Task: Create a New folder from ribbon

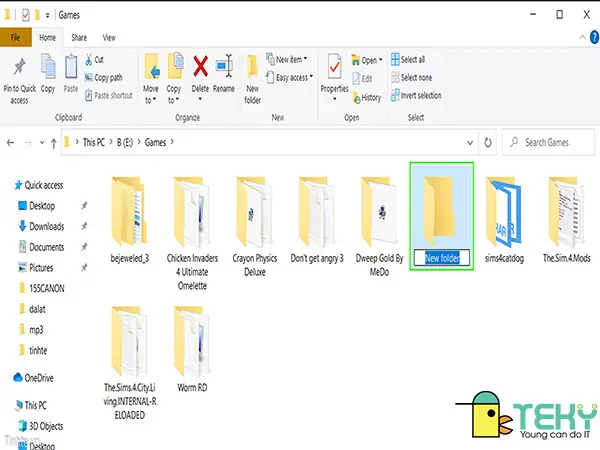Action: (253, 80)
